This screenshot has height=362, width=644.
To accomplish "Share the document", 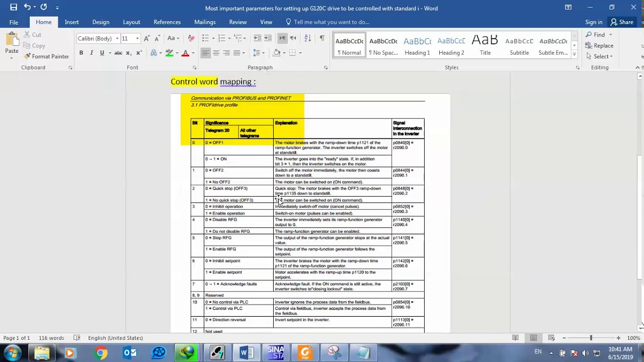I will pos(622,22).
